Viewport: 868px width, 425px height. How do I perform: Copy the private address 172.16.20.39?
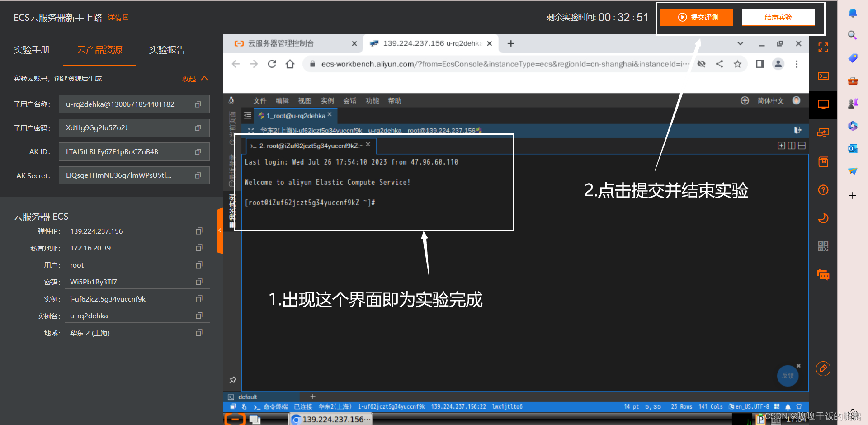tap(199, 248)
